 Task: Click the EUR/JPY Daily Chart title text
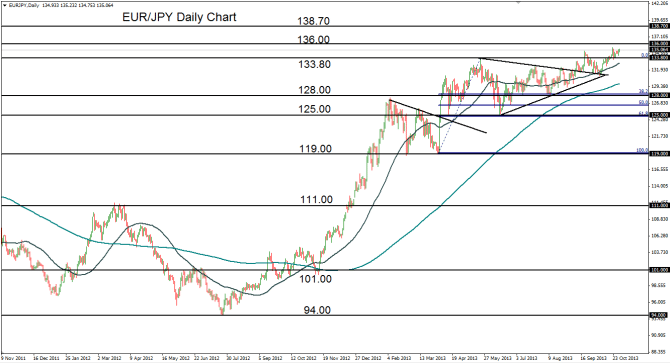(179, 17)
